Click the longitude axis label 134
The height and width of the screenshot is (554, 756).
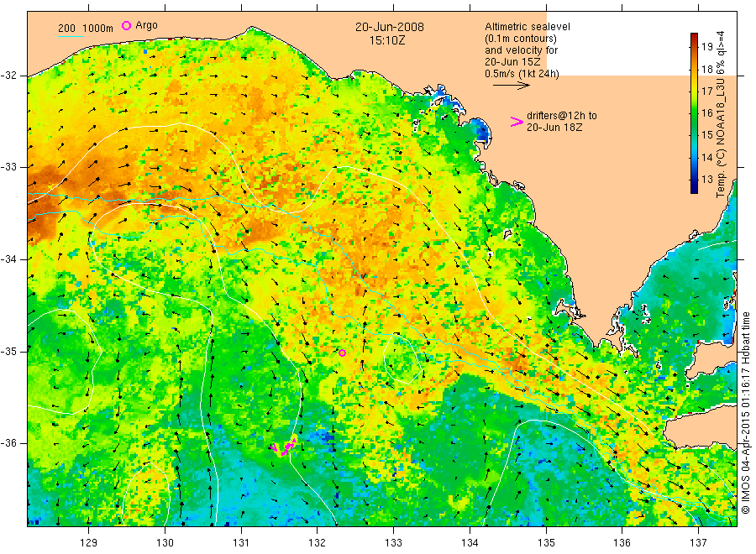(x=470, y=542)
